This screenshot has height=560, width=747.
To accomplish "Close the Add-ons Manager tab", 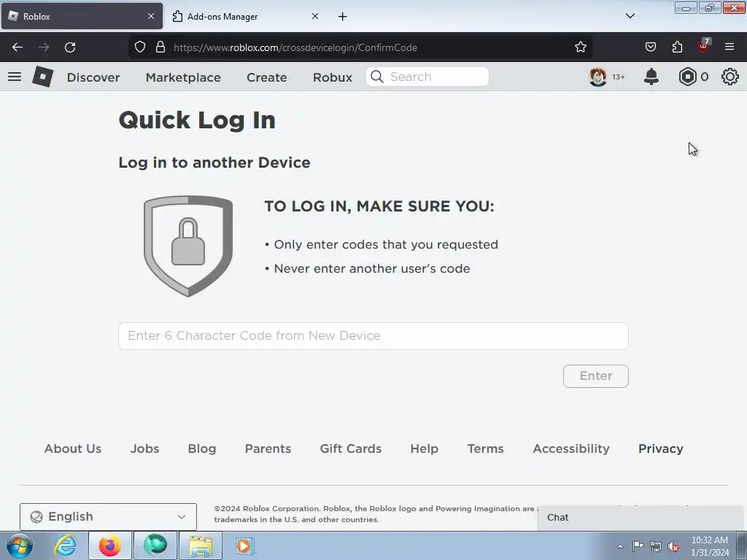I will tap(315, 16).
